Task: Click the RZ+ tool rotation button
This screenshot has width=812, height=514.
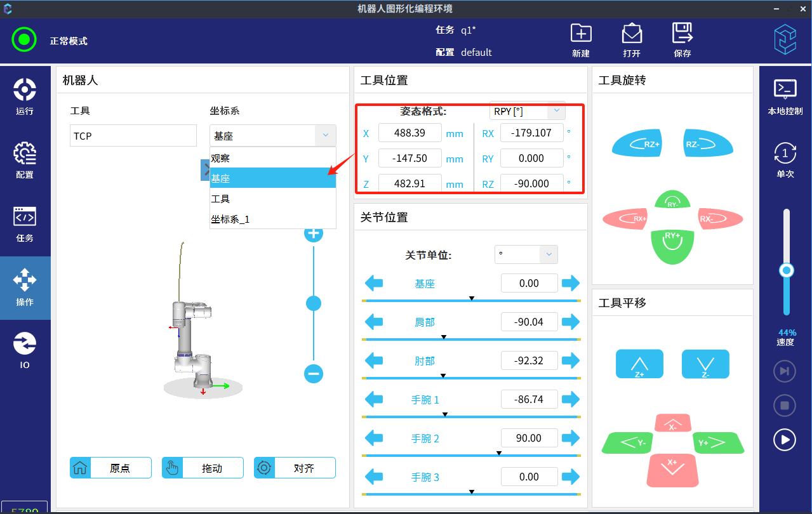Action: (x=638, y=144)
